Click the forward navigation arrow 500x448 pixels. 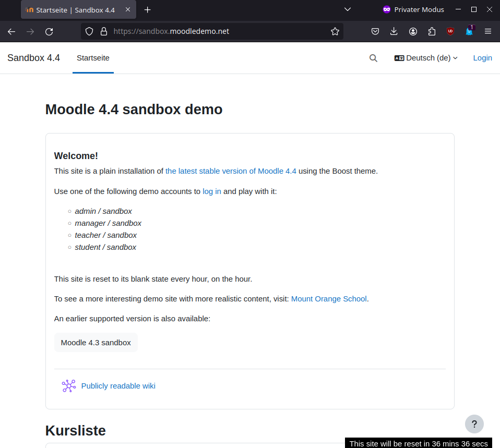point(30,31)
